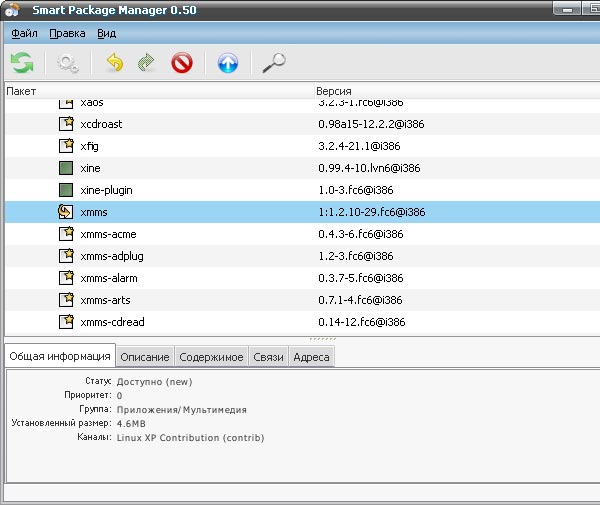The height and width of the screenshot is (505, 600).
Task: Click version 0.99.4-10.lvn6@i386
Action: click(369, 168)
